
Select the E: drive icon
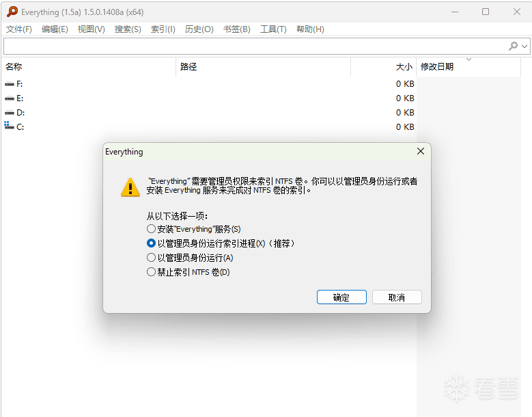coord(9,98)
